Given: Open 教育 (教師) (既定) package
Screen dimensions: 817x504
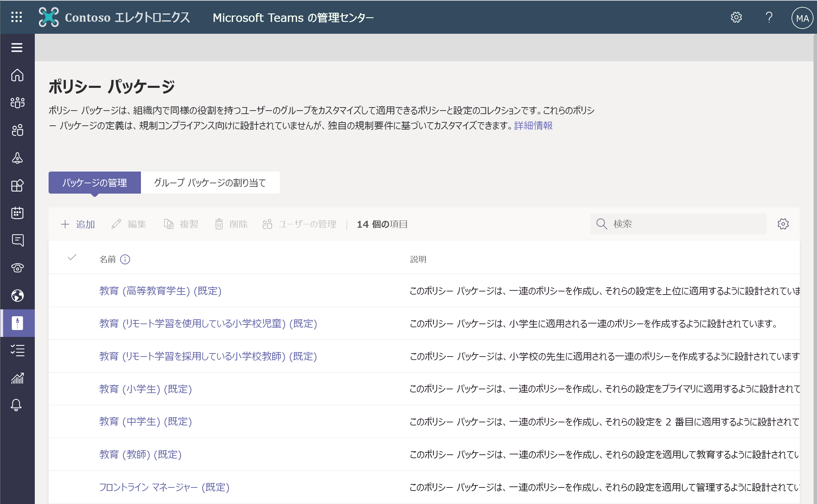Looking at the screenshot, I should click(x=140, y=454).
